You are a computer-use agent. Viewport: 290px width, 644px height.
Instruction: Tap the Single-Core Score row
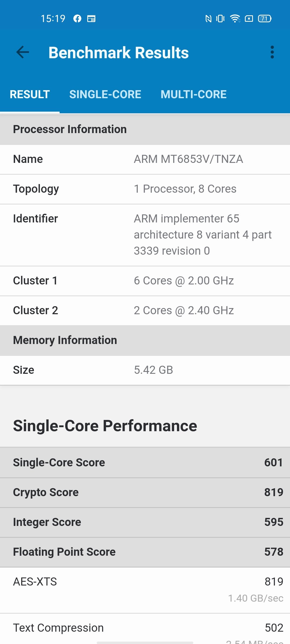pos(145,463)
